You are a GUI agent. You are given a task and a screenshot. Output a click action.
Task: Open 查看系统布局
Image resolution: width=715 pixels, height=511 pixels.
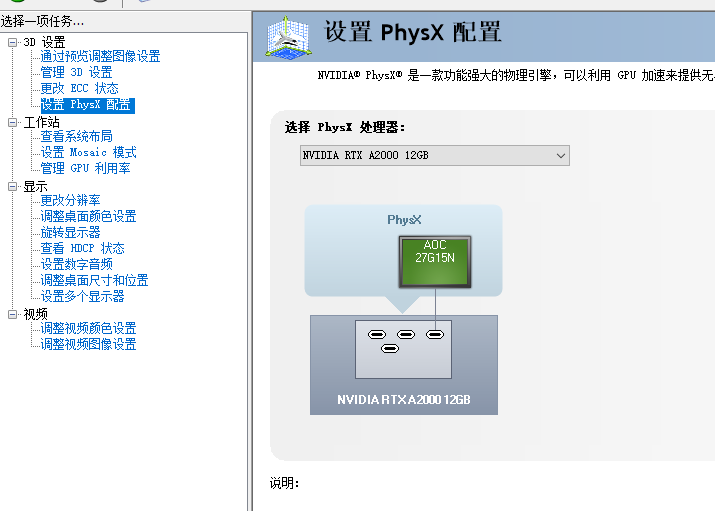(x=76, y=136)
